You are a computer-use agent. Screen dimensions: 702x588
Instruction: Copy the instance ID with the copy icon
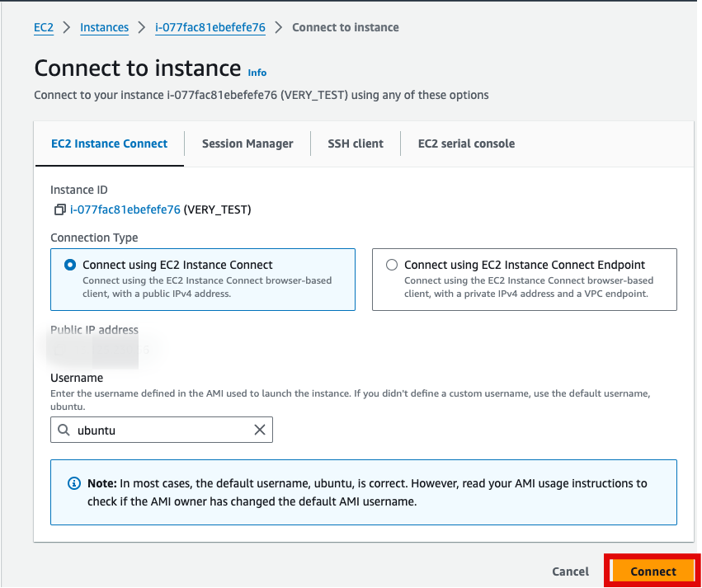click(x=59, y=210)
